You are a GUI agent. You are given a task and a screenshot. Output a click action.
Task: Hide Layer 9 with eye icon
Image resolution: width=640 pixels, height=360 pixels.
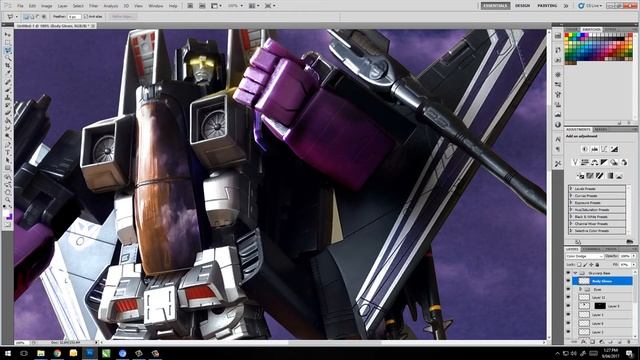pos(568,306)
